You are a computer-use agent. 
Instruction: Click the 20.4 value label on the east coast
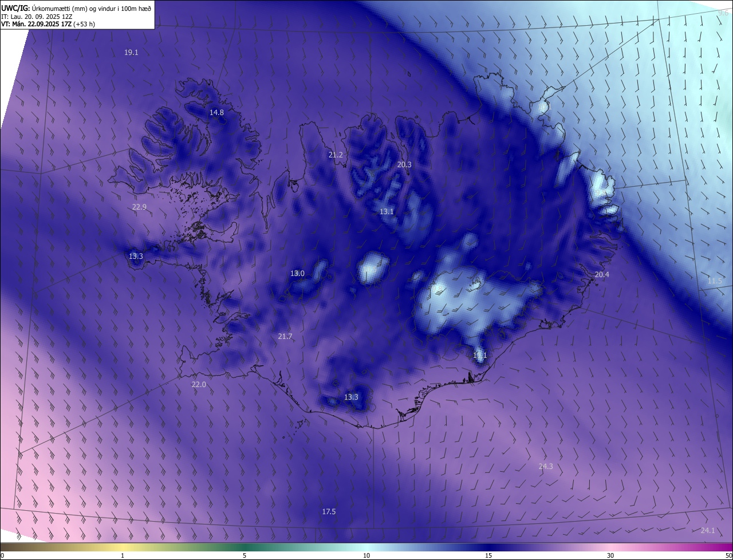click(602, 274)
